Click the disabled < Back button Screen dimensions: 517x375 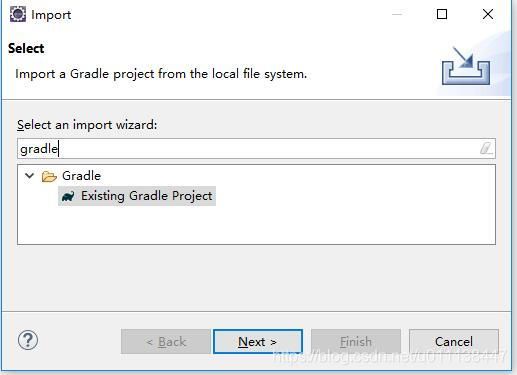tap(166, 341)
